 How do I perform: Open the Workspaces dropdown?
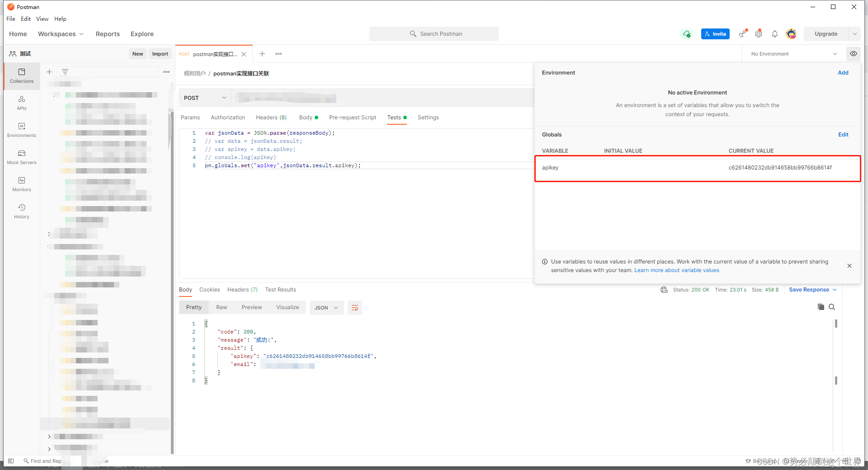point(61,34)
